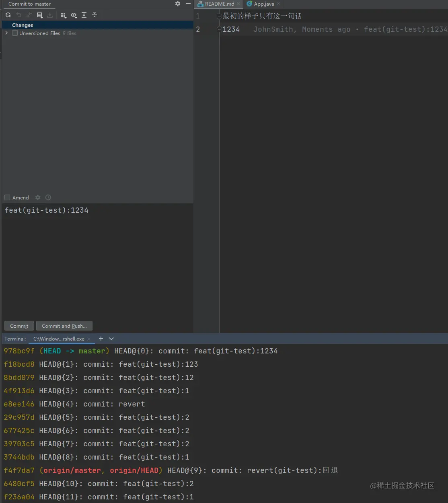
Task: Open terminal shell options dropdown arrow
Action: [111, 339]
